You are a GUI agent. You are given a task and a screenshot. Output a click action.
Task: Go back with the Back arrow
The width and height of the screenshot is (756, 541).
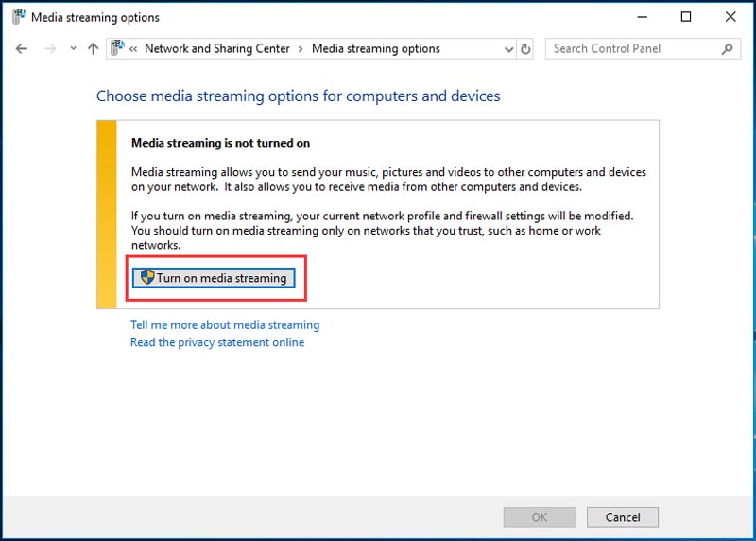click(x=21, y=49)
